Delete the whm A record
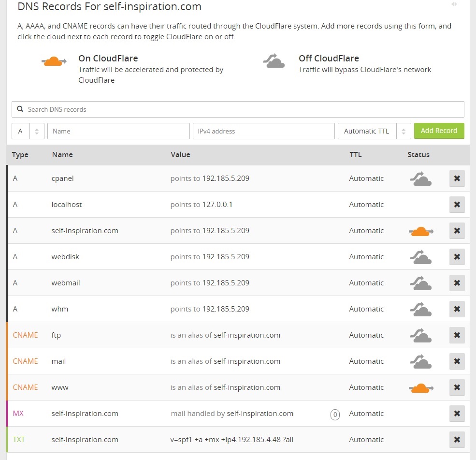The height and width of the screenshot is (460, 476). (457, 309)
